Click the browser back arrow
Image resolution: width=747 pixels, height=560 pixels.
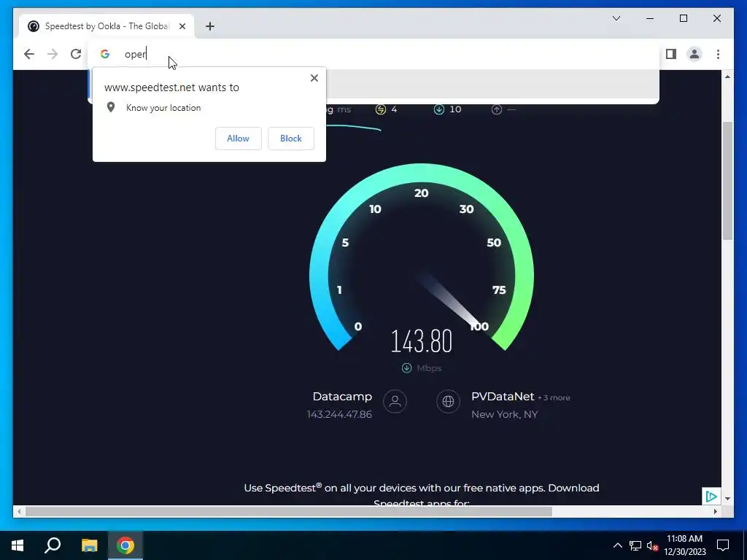point(29,54)
